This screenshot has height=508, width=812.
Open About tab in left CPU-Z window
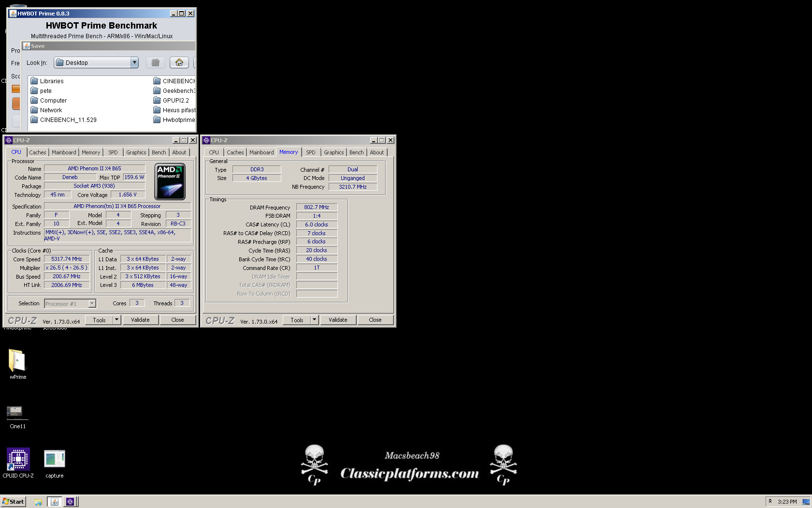(x=179, y=152)
